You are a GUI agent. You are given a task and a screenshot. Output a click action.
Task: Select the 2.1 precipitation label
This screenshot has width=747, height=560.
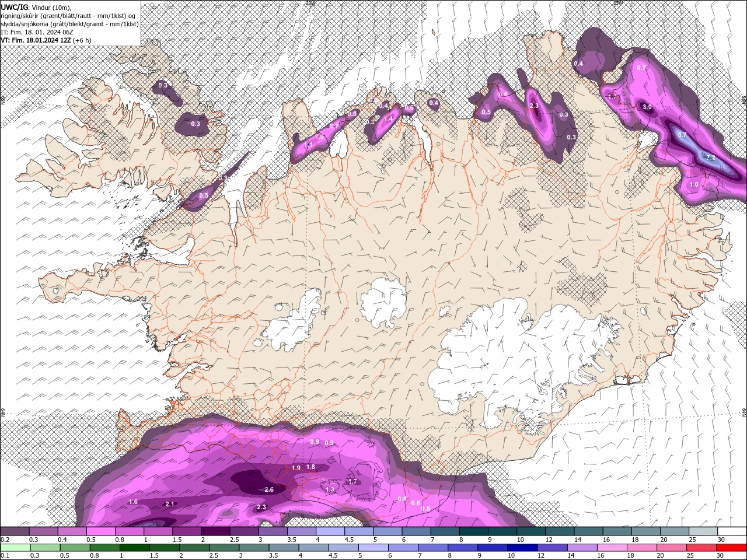(170, 504)
